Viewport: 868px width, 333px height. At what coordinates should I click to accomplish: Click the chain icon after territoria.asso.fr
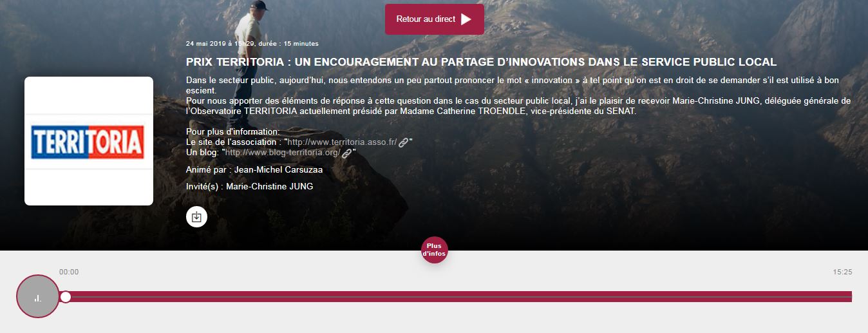[x=404, y=142]
